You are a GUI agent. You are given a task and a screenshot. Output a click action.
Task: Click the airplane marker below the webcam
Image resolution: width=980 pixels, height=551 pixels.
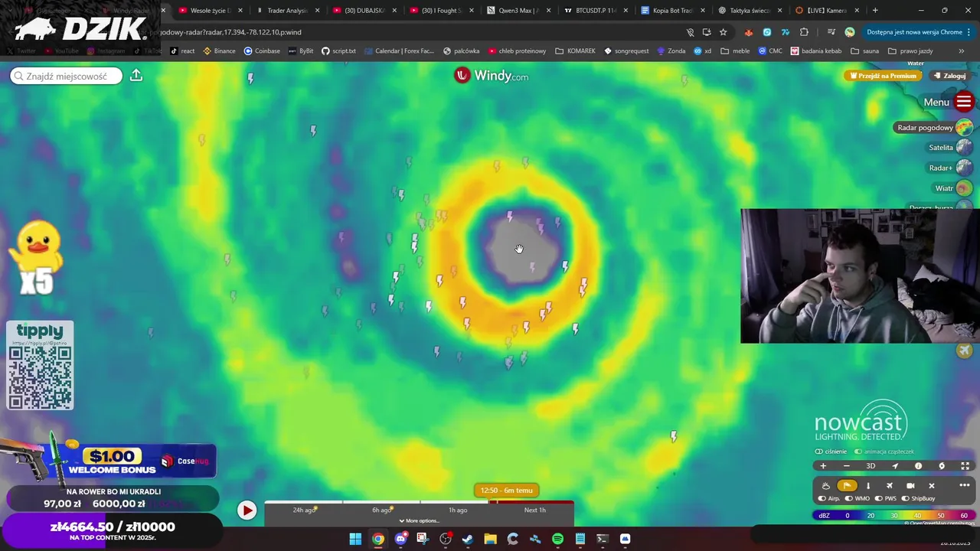click(x=965, y=350)
